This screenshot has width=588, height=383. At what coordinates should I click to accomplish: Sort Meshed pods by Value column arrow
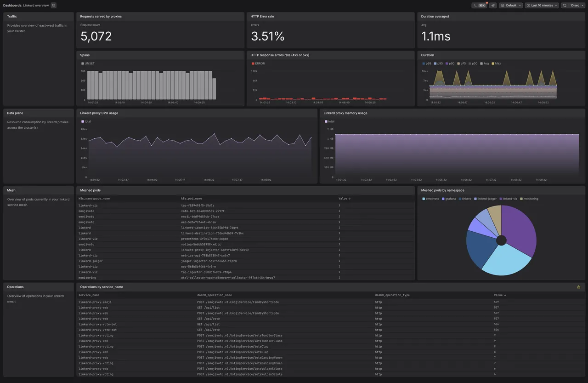point(349,199)
